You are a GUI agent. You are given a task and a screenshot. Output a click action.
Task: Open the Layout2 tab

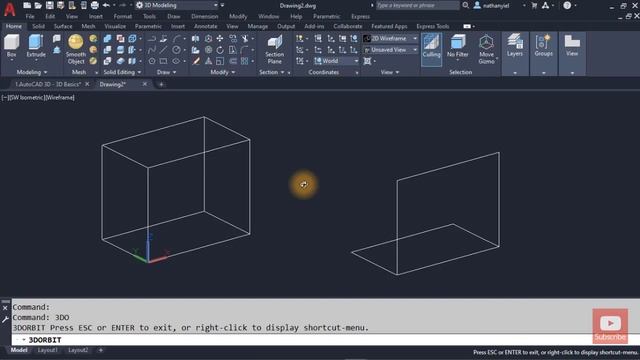pyautogui.click(x=78, y=350)
